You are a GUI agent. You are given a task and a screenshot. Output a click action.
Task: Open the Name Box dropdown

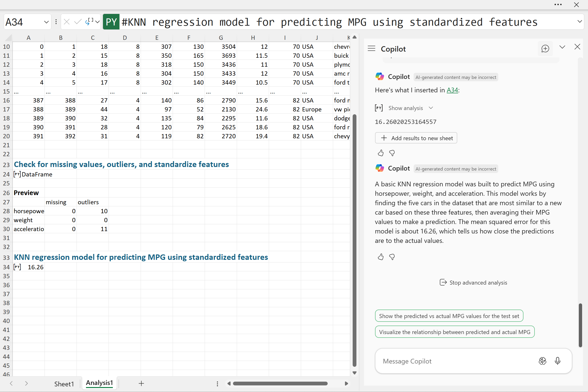click(46, 22)
